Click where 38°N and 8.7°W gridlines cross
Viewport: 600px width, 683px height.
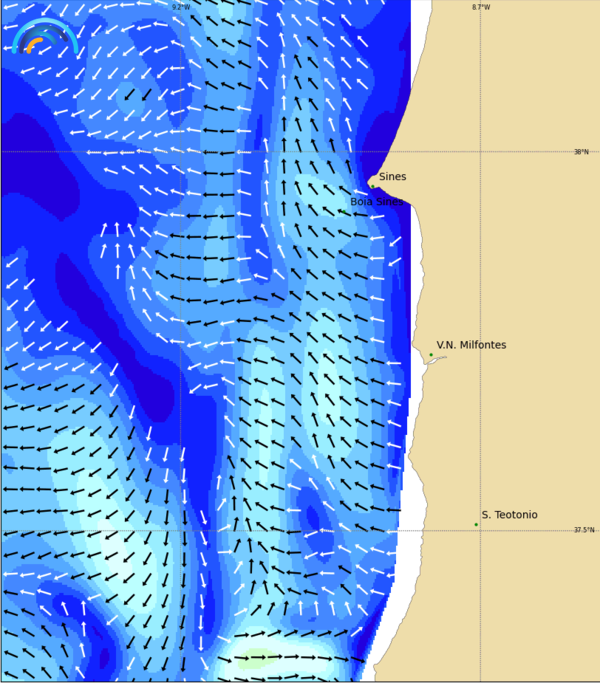480,152
